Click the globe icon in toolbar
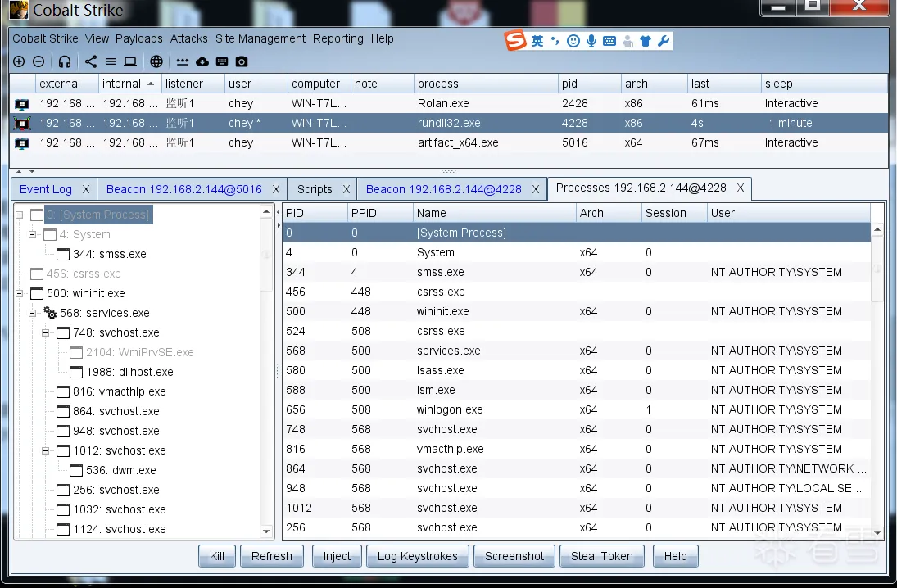The height and width of the screenshot is (588, 897). click(156, 61)
